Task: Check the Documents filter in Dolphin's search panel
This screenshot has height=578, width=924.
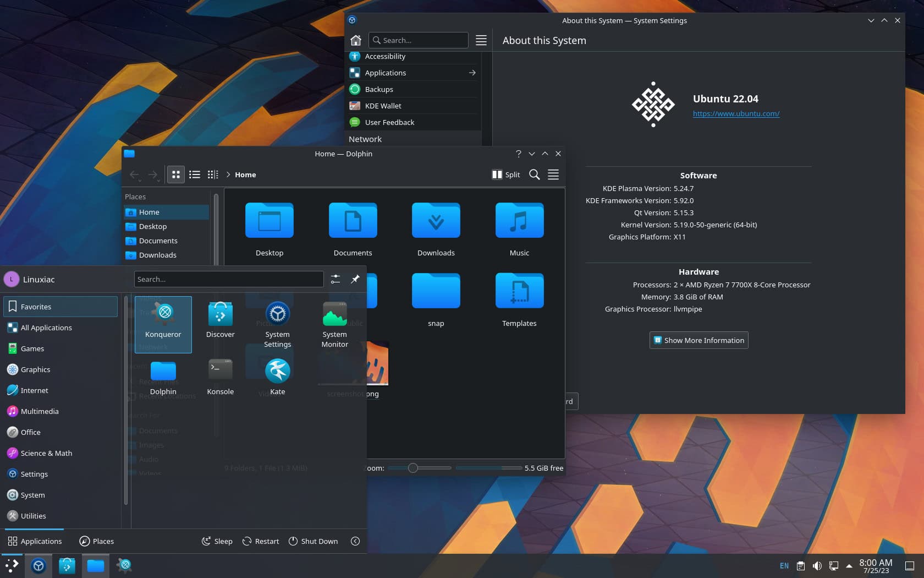Action: (x=132, y=430)
